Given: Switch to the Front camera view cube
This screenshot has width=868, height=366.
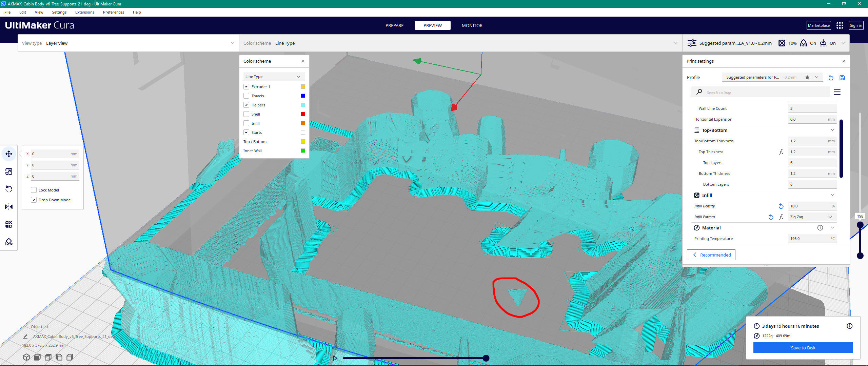Looking at the screenshot, I should coord(37,357).
